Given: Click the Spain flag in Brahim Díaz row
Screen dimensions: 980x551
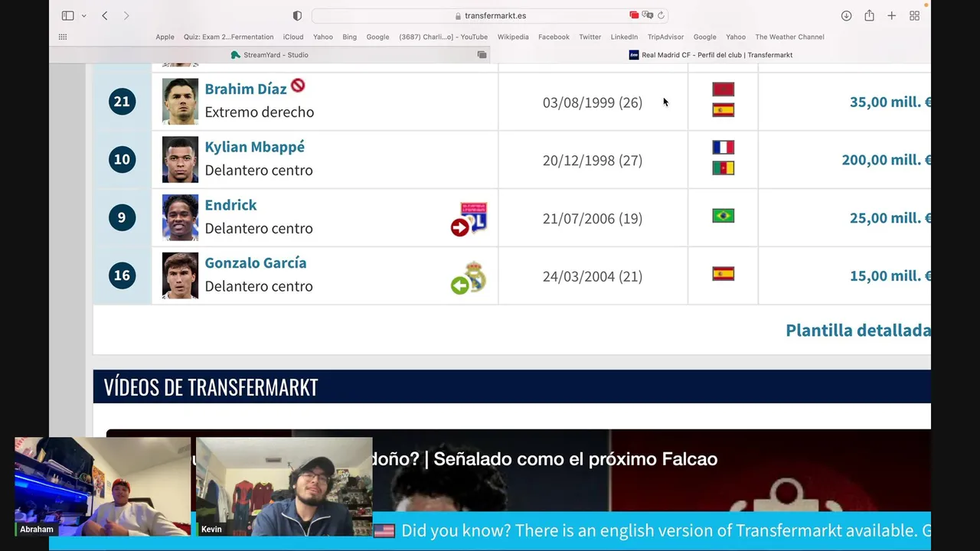Looking at the screenshot, I should [723, 110].
